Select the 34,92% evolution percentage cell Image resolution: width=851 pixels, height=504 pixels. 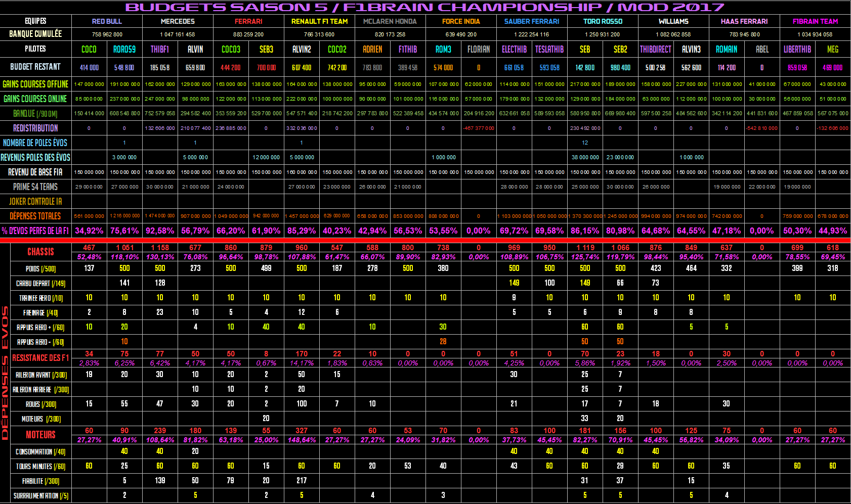point(89,231)
